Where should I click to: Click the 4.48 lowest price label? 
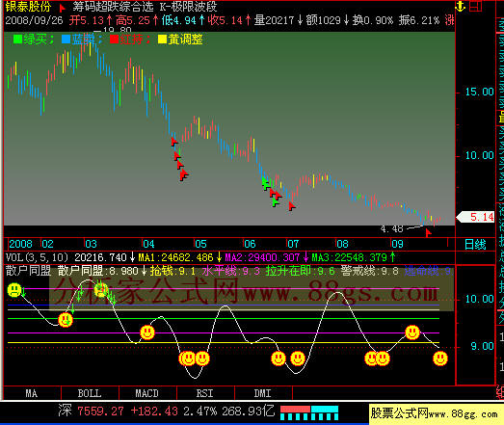point(391,228)
